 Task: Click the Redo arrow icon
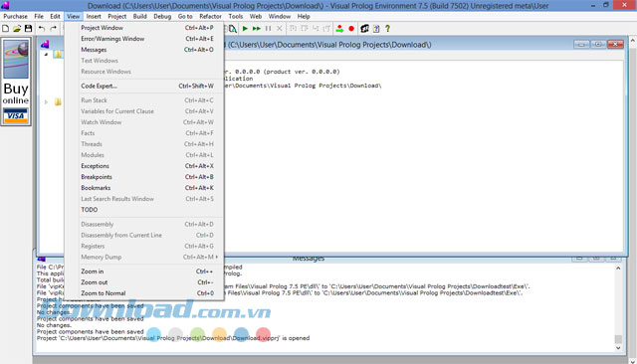[53, 29]
